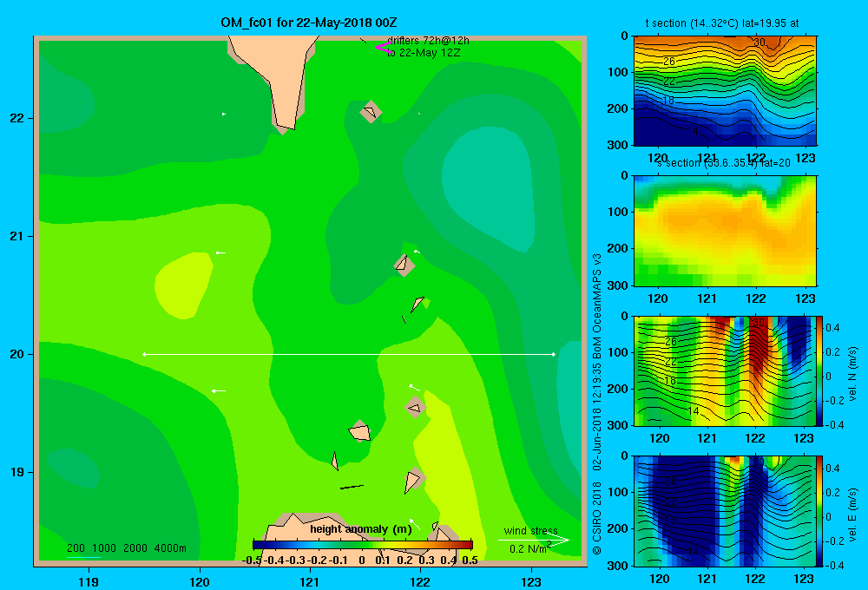
Task: Open the temperature section panel
Action: [x=725, y=91]
